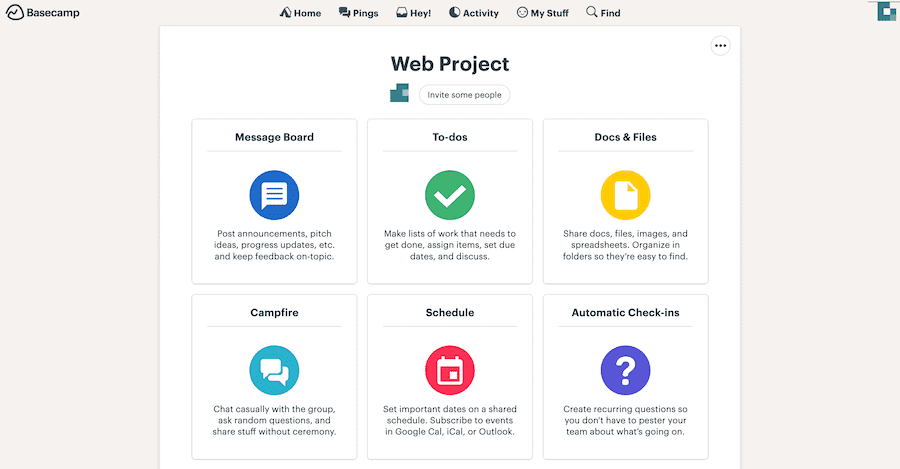Open Pings in the navigation bar

coord(358,13)
